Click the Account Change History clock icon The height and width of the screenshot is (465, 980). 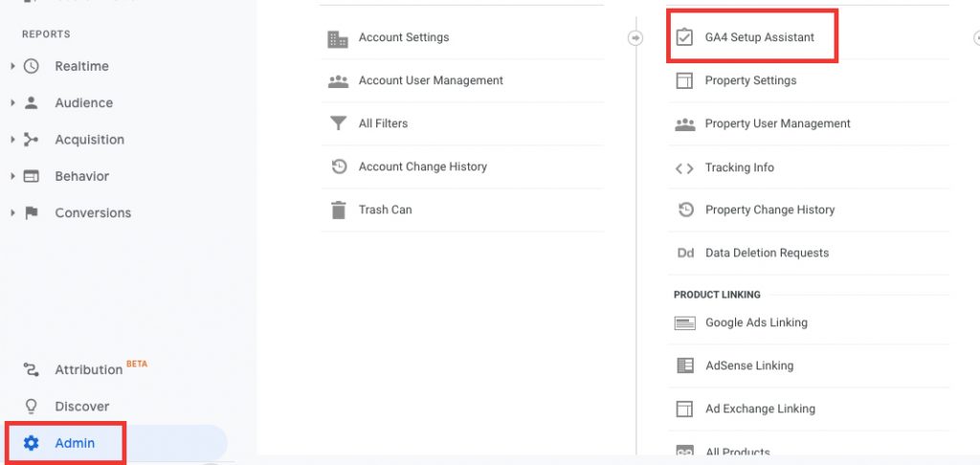click(x=339, y=166)
